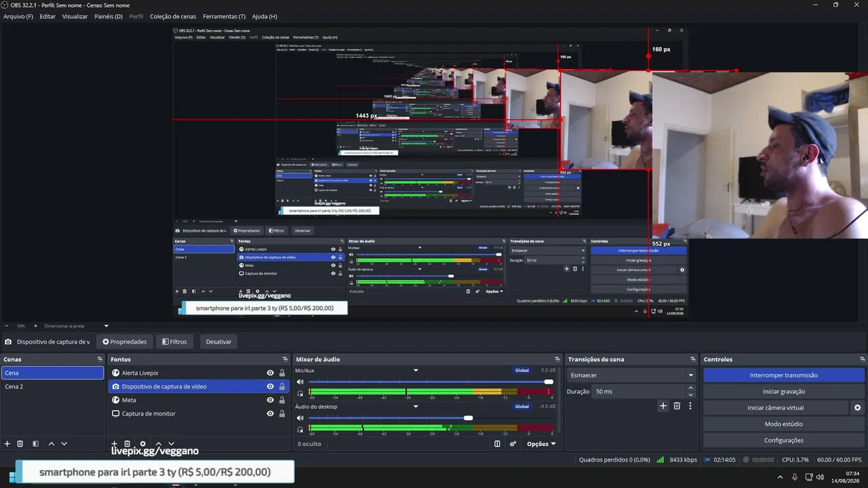Screen dimensions: 868x488
Task: Open virtual camera settings gear
Action: (x=857, y=408)
